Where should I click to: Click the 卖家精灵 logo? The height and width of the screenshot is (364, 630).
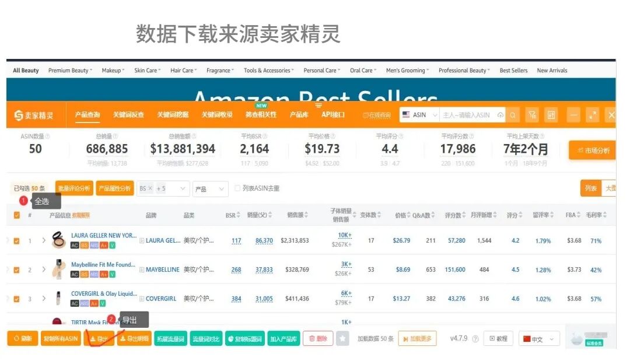(x=34, y=116)
